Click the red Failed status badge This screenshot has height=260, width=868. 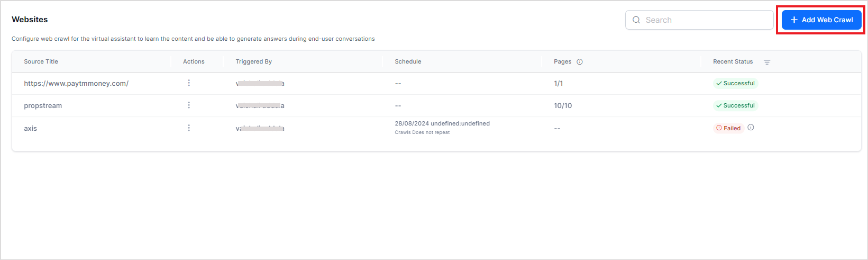click(728, 128)
